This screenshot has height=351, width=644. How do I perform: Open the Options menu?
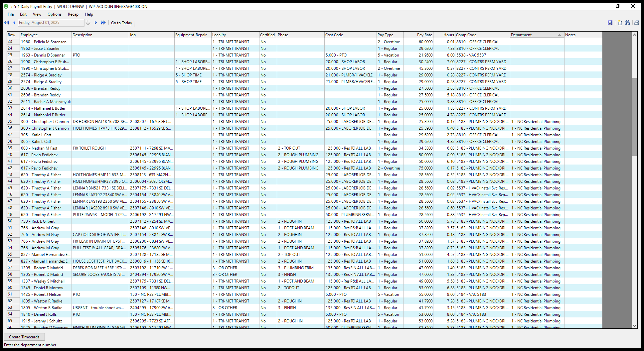(55, 14)
